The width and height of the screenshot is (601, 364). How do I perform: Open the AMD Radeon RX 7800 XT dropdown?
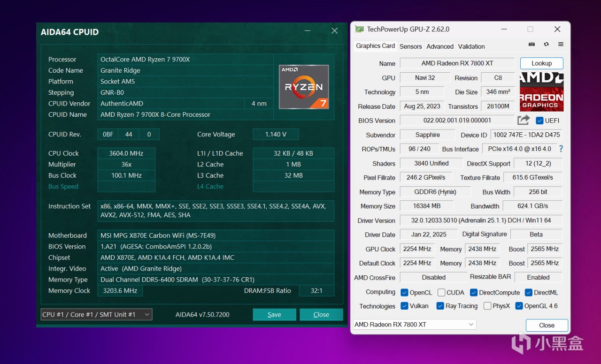click(x=415, y=325)
